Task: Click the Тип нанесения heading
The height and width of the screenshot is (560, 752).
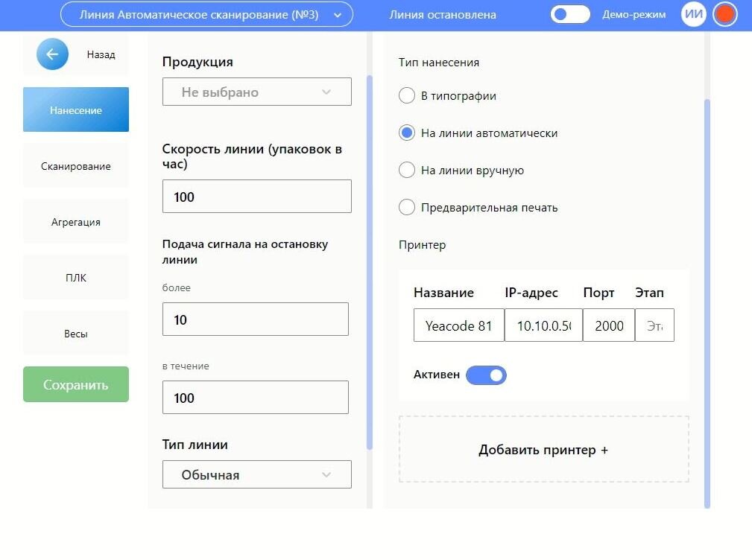Action: click(x=439, y=63)
